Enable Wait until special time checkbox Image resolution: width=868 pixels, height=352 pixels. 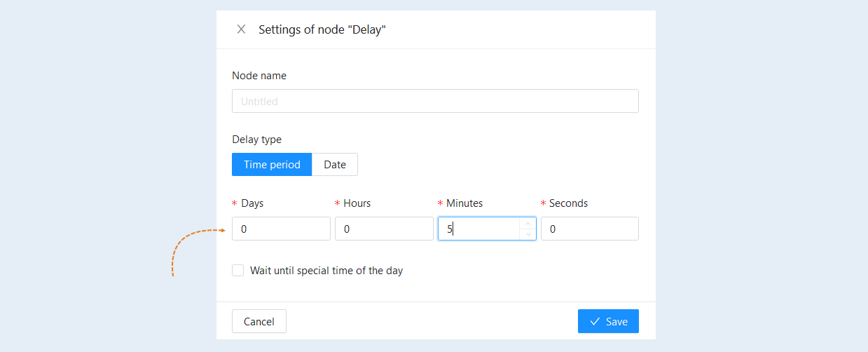[x=238, y=270]
